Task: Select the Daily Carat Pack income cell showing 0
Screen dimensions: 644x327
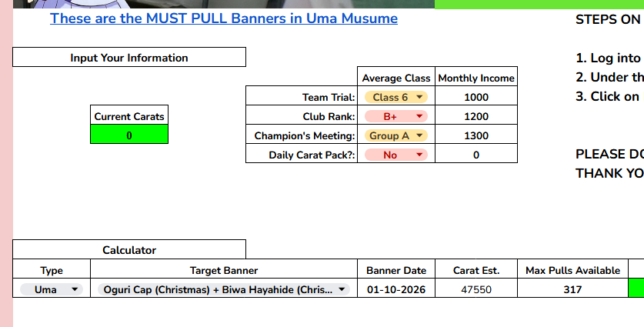Action: click(x=476, y=154)
